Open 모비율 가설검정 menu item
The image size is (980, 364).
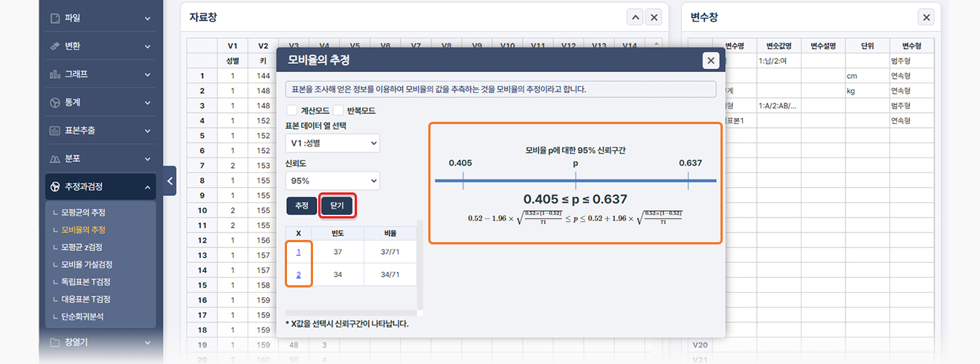click(87, 264)
